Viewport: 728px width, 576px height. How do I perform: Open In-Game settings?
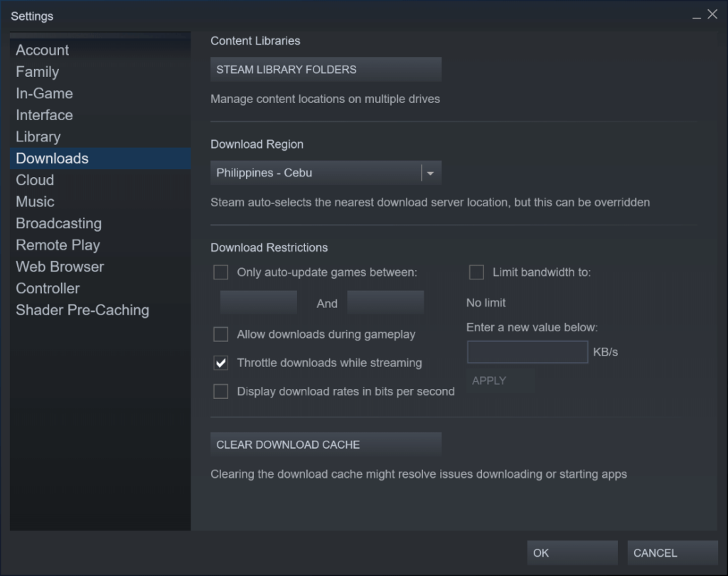pyautogui.click(x=44, y=93)
